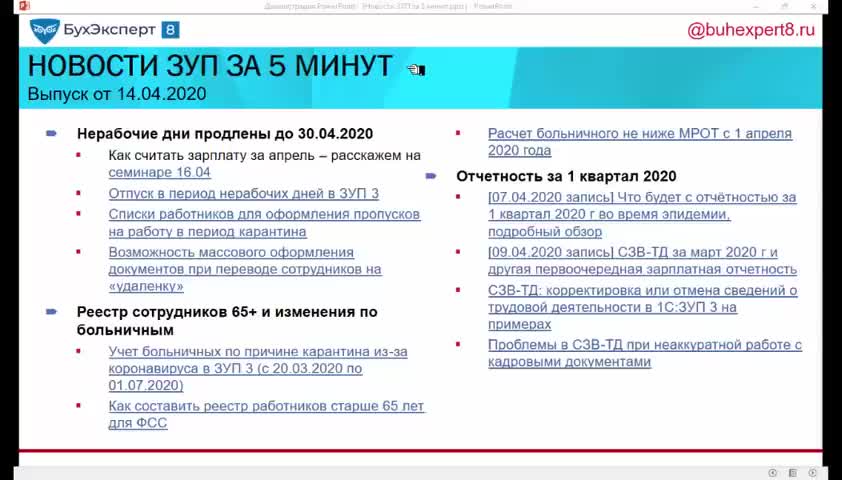Click the "НОВОСТИ ЗУП ЗА 5 МИНУТ" slide title

[210, 67]
